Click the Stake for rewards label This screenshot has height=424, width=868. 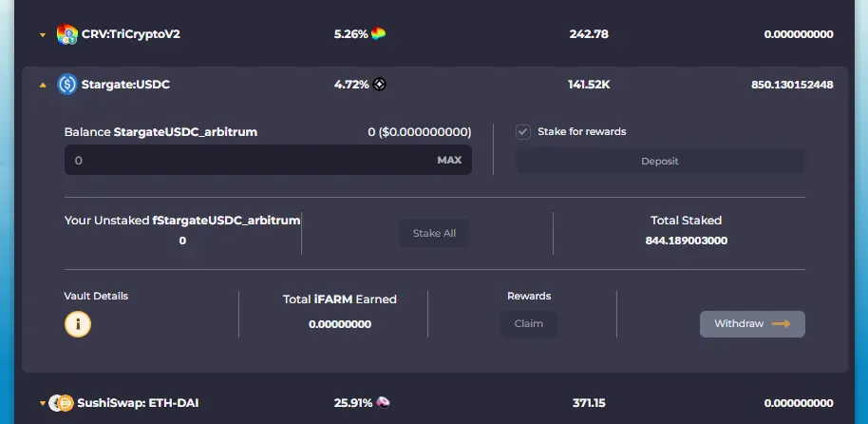click(x=582, y=131)
